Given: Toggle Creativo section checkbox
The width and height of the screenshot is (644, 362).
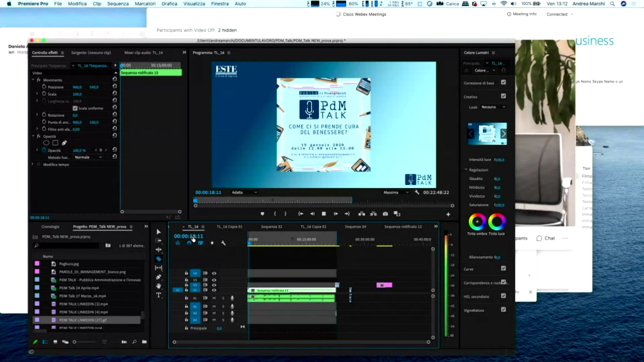Looking at the screenshot, I should [x=503, y=96].
